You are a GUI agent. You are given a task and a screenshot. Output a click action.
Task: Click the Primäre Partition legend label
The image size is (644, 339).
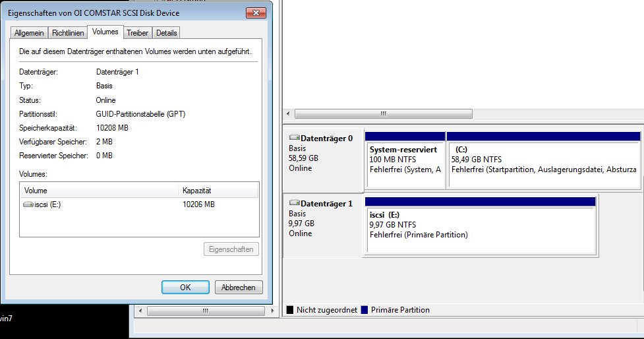(x=401, y=310)
